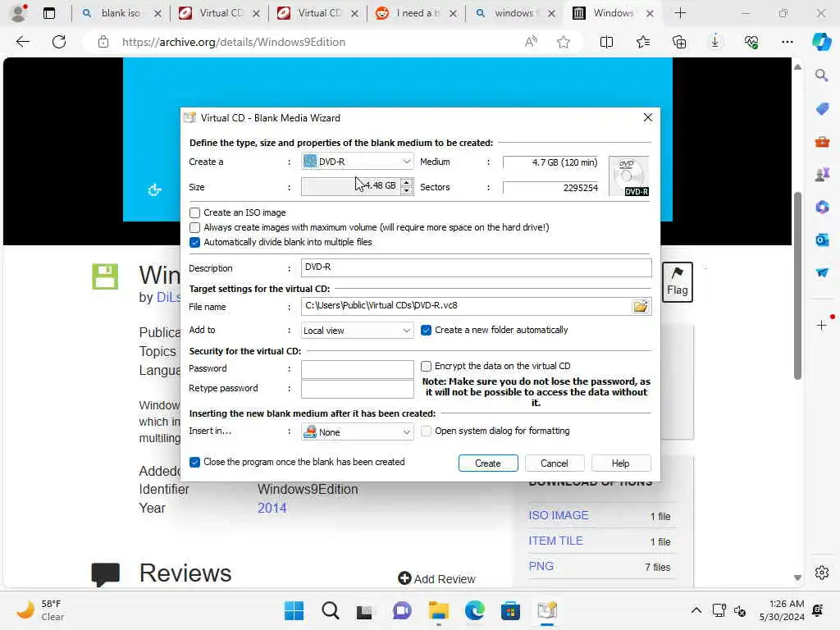
Task: Open Windows Start menu
Action: point(294,610)
